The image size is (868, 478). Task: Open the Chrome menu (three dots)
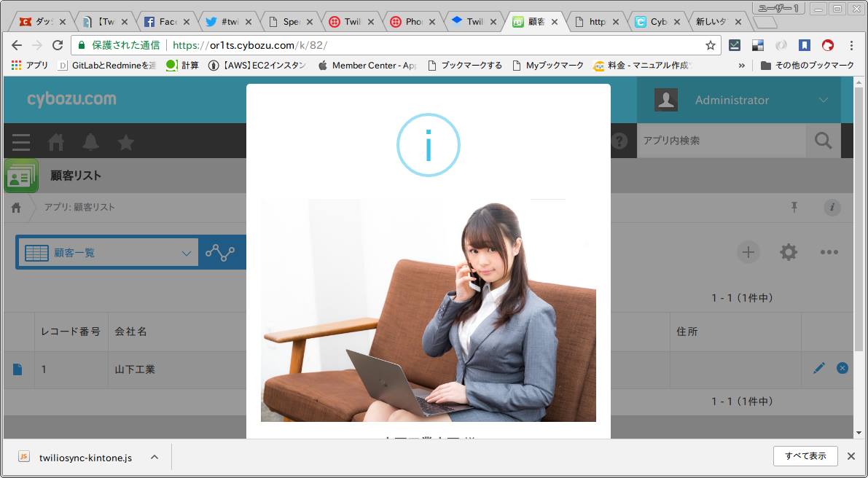(851, 45)
